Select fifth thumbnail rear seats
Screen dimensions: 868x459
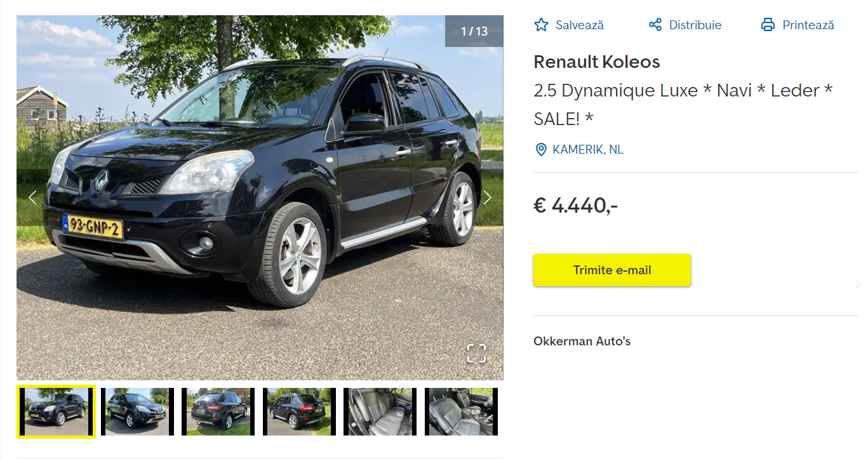(380, 411)
